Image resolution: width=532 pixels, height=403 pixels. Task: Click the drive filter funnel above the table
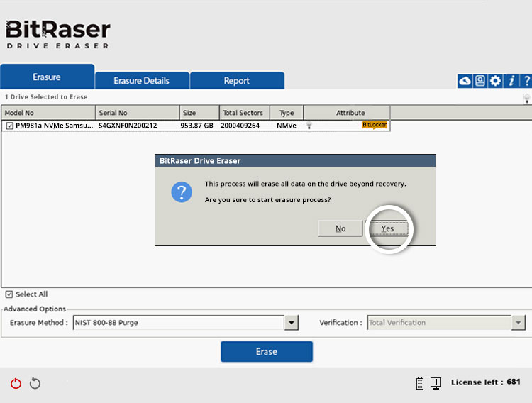pyautogui.click(x=526, y=99)
